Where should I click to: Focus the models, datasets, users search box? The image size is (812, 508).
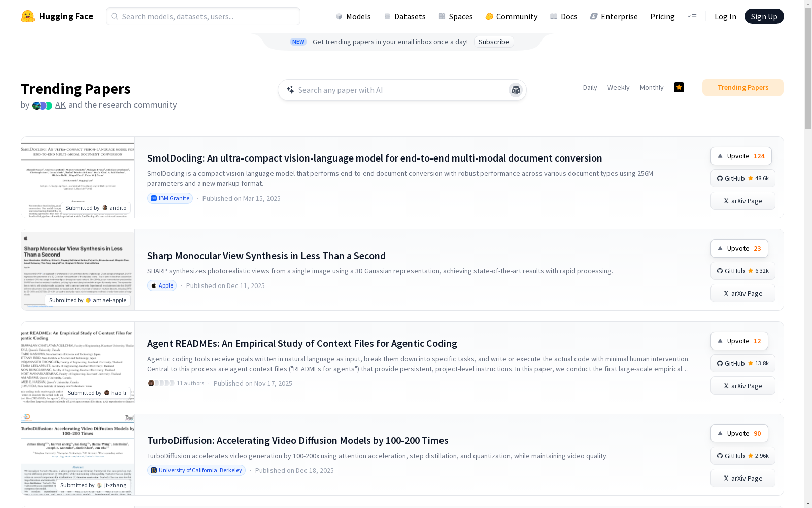203,16
